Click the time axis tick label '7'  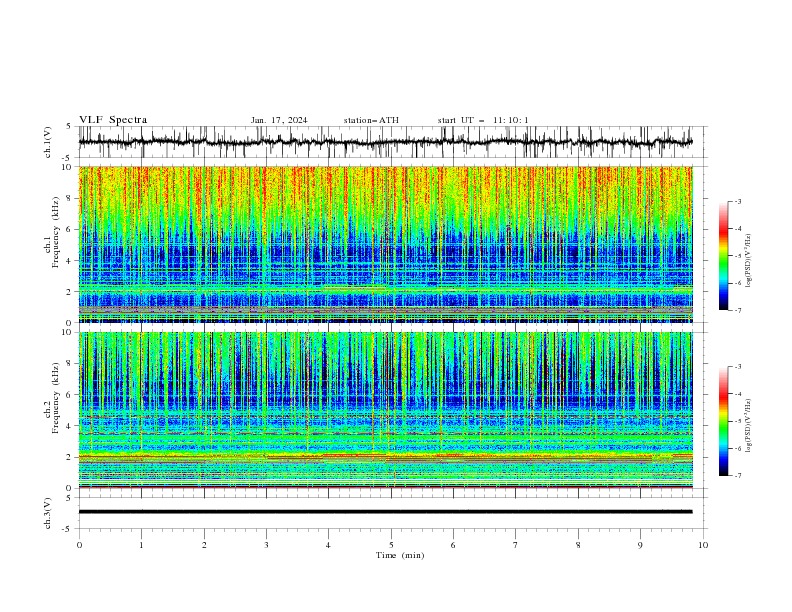point(516,545)
